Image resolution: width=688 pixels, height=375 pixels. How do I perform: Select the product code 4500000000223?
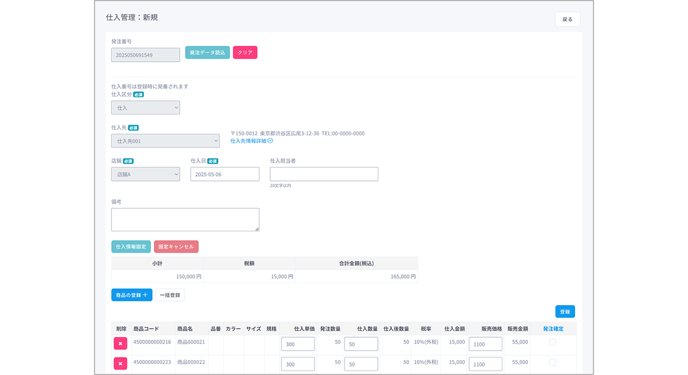pyautogui.click(x=152, y=362)
